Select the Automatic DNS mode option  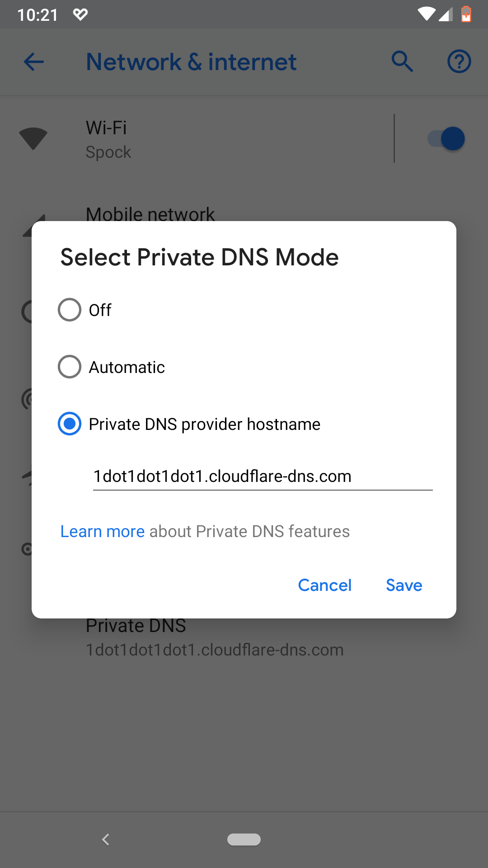70,367
